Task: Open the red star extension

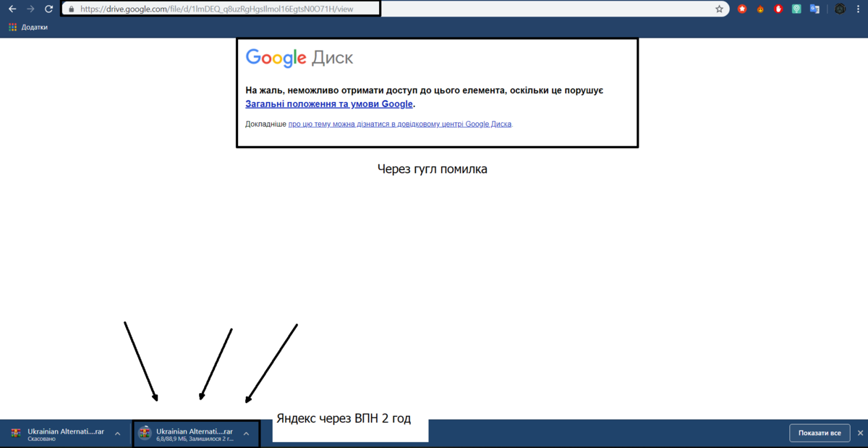Action: tap(742, 9)
